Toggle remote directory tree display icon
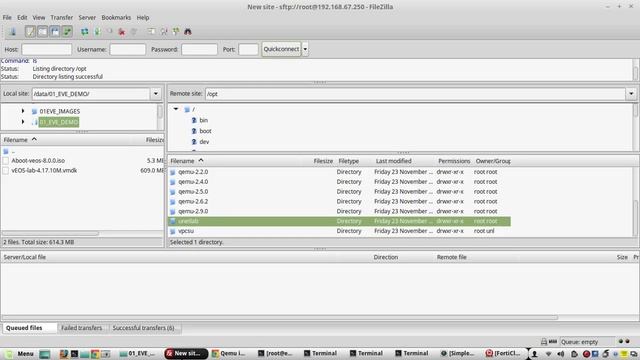Screen dimensions: 640x360 (55, 31)
